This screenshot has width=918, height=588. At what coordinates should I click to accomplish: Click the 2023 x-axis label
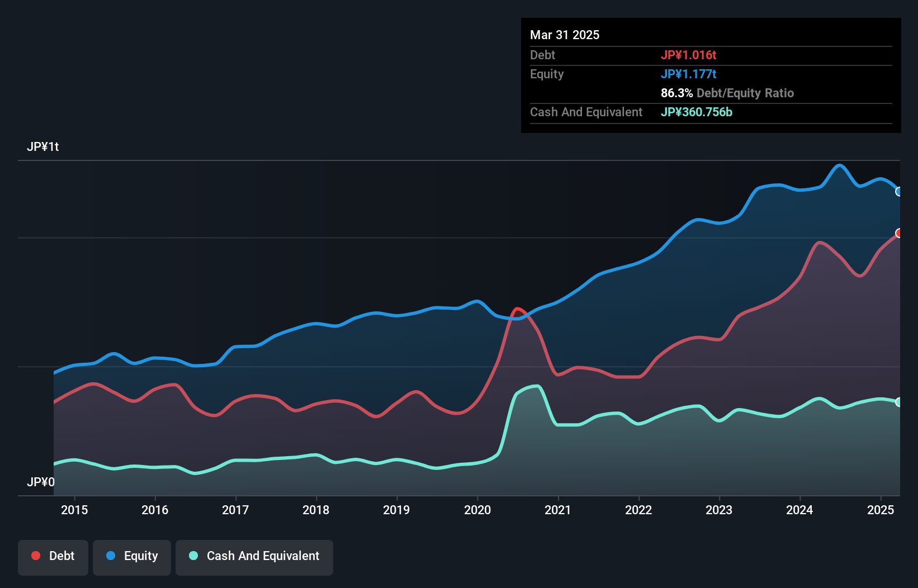tap(719, 510)
